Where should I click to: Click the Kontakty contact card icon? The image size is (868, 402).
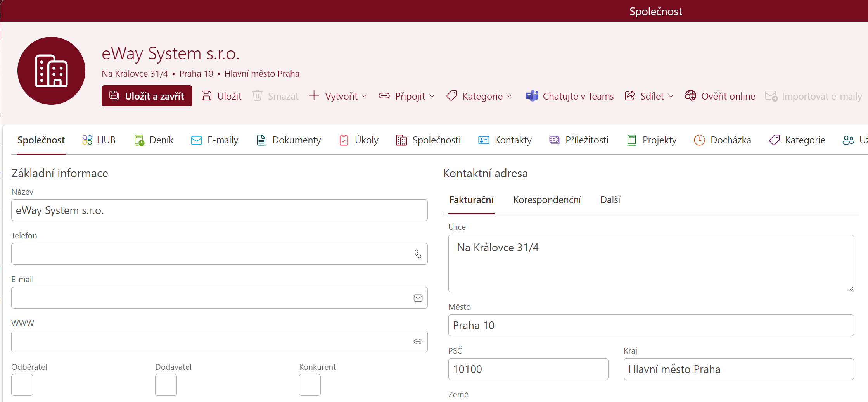484,140
